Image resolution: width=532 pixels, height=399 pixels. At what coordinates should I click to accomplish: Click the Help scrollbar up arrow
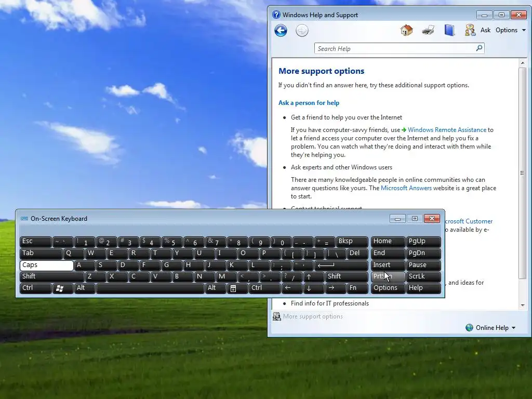click(x=522, y=63)
